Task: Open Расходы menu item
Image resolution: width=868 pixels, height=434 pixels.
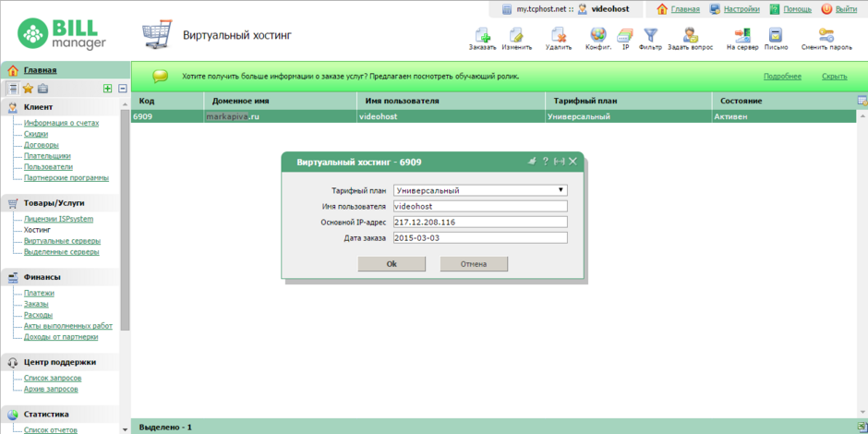Action: 38,315
